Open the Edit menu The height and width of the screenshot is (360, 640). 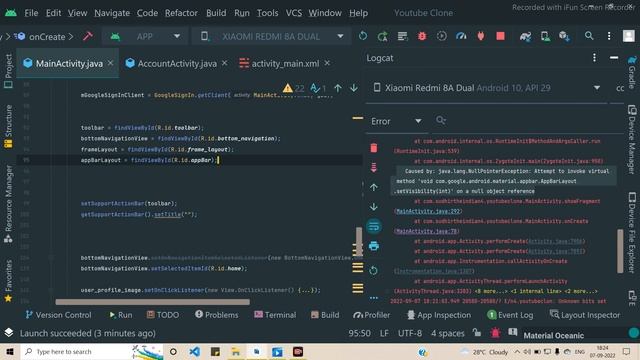click(53, 13)
